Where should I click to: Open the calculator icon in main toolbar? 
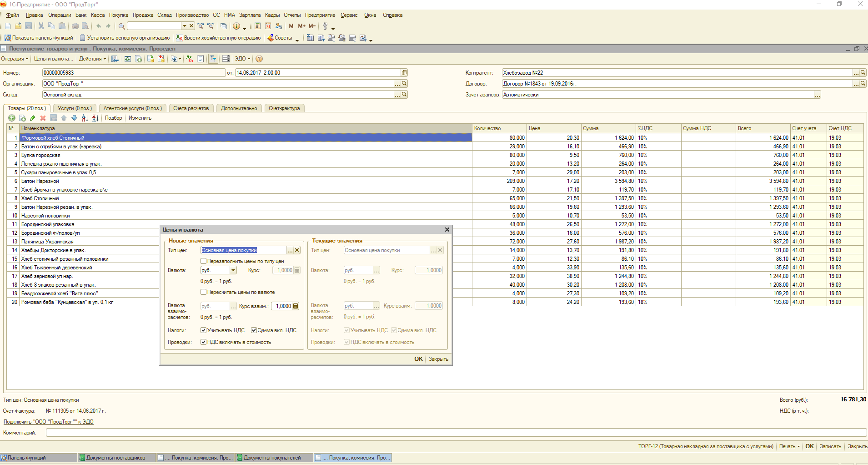(x=257, y=26)
